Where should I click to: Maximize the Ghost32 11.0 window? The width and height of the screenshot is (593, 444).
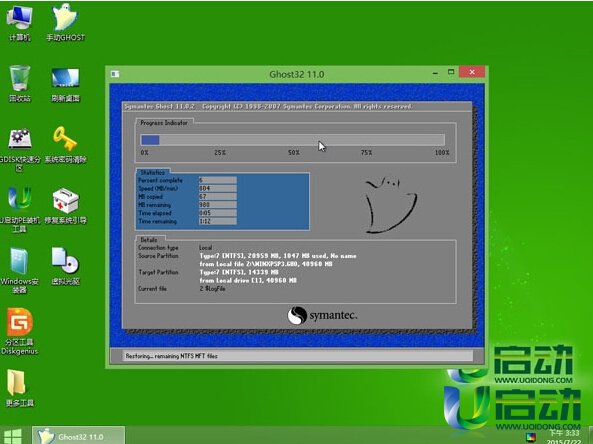pos(451,72)
